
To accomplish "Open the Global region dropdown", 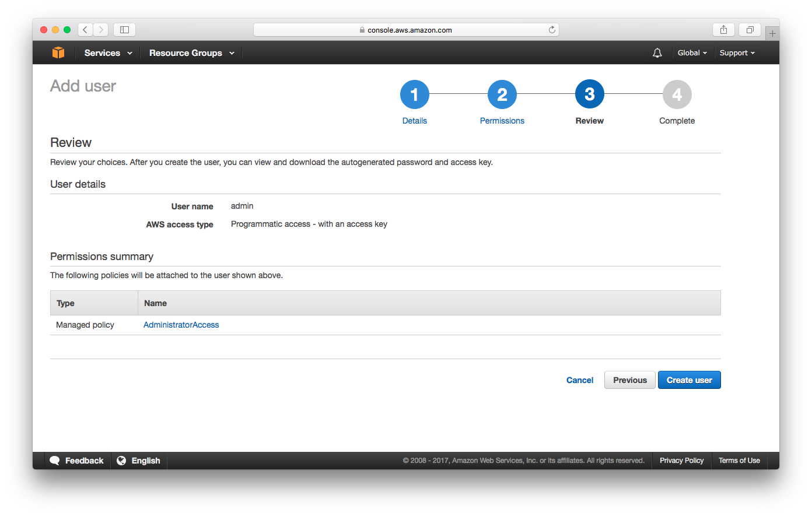I will tap(692, 53).
